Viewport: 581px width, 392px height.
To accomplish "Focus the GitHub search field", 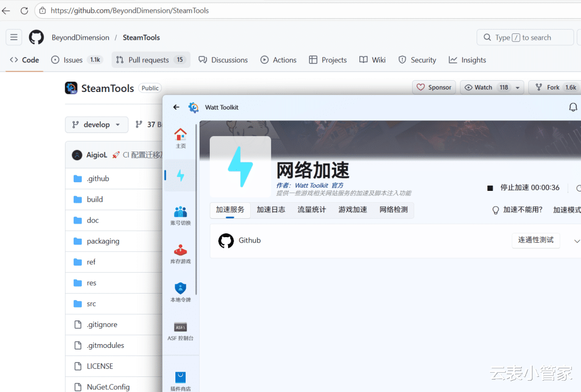I will tap(525, 38).
